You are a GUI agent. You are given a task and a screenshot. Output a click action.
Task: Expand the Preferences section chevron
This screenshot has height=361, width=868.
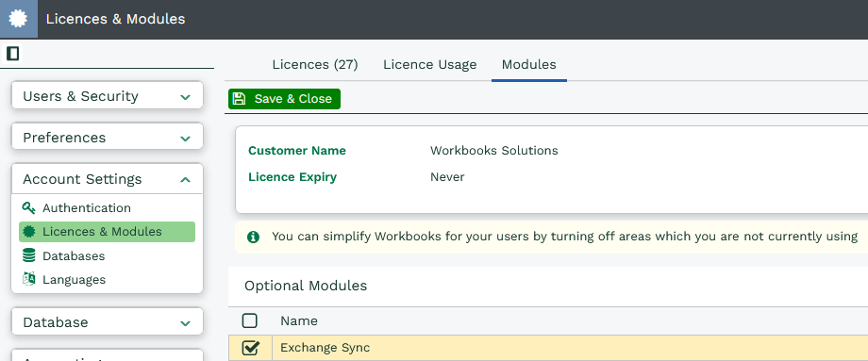[186, 138]
